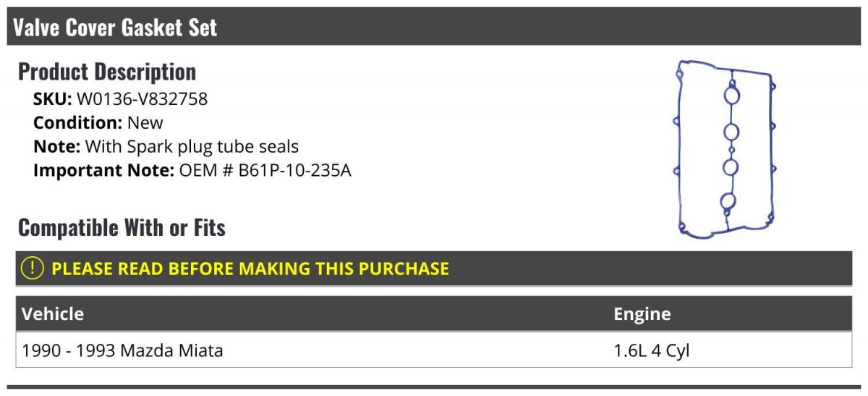Image resolution: width=868 pixels, height=396 pixels.
Task: Click the top spark plug hole in gasket image
Action: point(731,96)
